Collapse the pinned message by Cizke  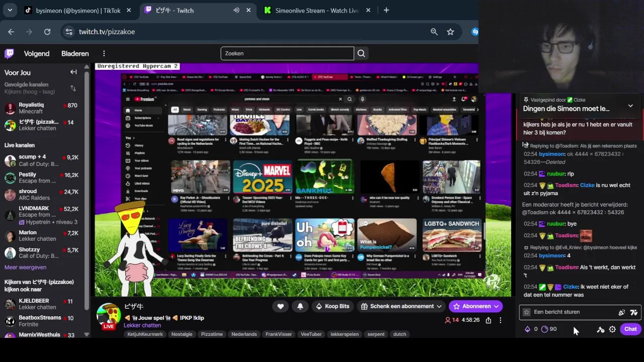click(630, 106)
